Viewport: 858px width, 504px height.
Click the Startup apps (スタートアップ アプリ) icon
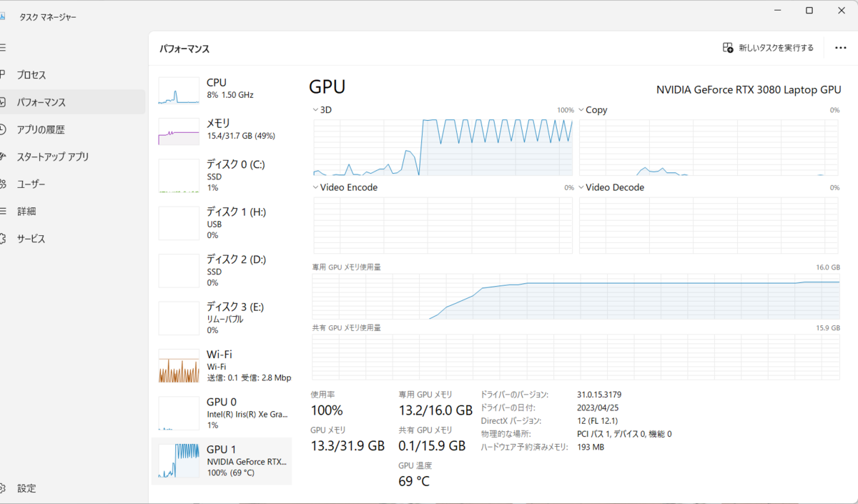(2, 157)
